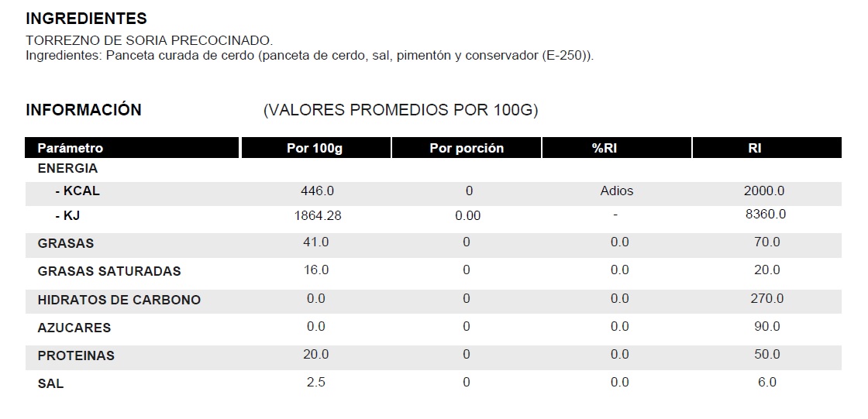
Task: Click the Por porción column header
Action: pos(467,148)
